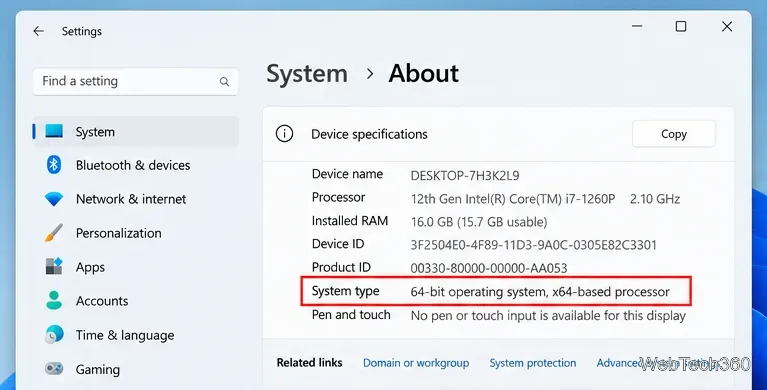Screen dimensions: 767x390
Task: Click the Installed RAM label
Action: [x=350, y=221]
